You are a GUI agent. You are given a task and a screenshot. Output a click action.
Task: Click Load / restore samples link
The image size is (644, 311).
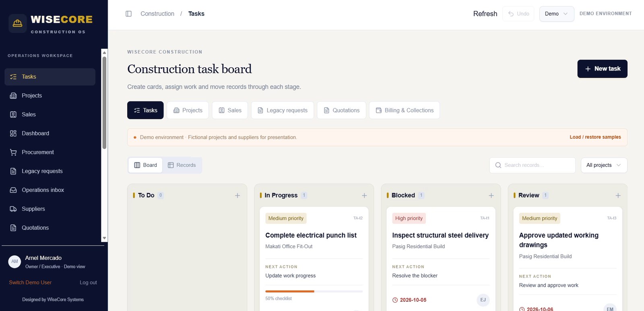pos(595,137)
